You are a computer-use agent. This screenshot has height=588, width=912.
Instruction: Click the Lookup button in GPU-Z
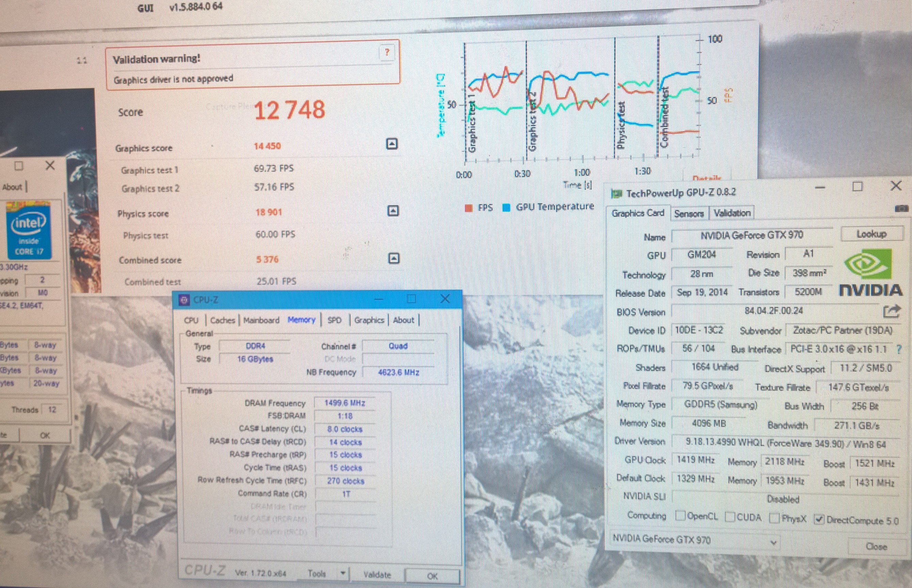click(x=871, y=234)
